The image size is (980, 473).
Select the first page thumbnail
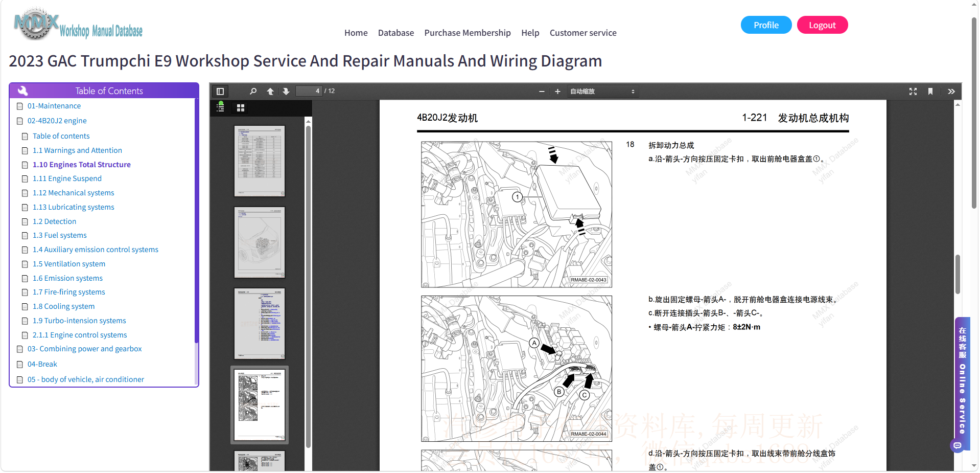pos(260,161)
